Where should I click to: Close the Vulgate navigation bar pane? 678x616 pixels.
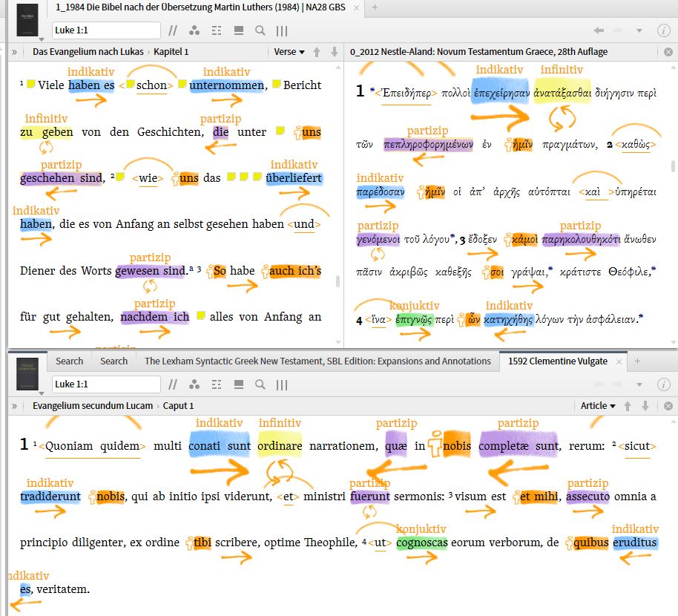pyautogui.click(x=668, y=406)
